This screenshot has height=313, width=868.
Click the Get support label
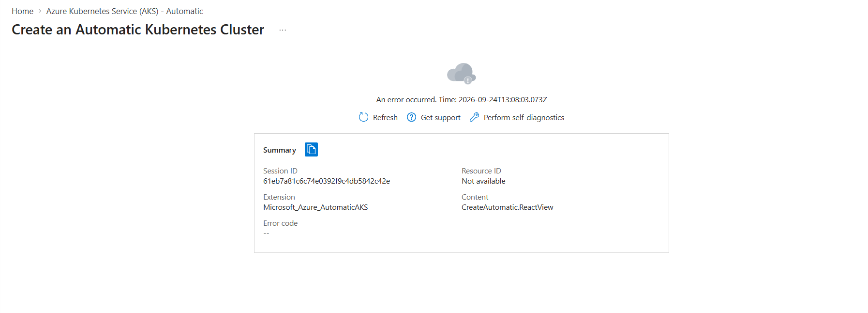click(x=441, y=118)
